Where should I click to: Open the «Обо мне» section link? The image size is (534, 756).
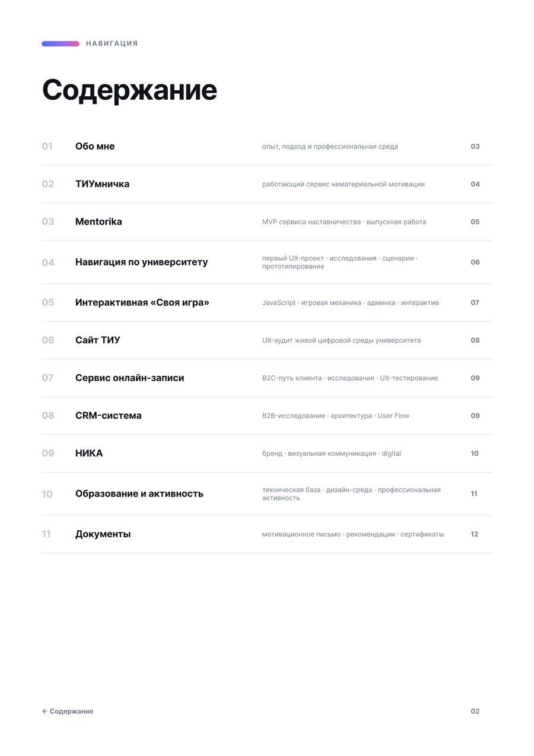point(266,146)
